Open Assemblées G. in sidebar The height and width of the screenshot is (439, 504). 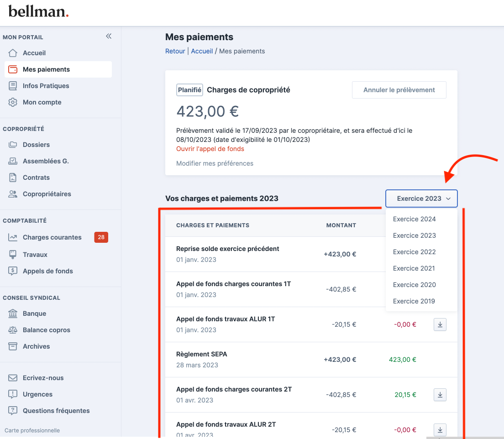tap(46, 161)
